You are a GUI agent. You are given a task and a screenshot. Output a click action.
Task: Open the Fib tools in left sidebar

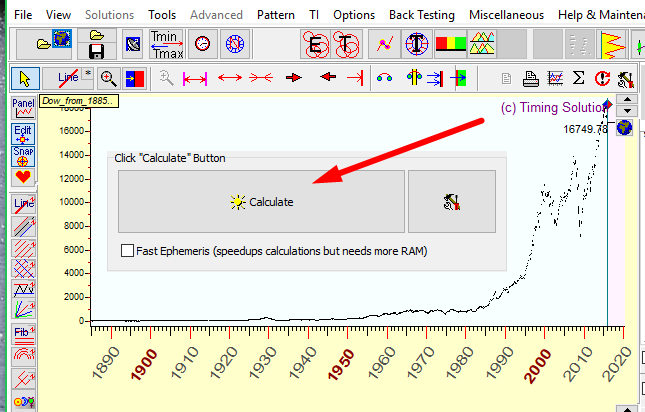(23, 335)
